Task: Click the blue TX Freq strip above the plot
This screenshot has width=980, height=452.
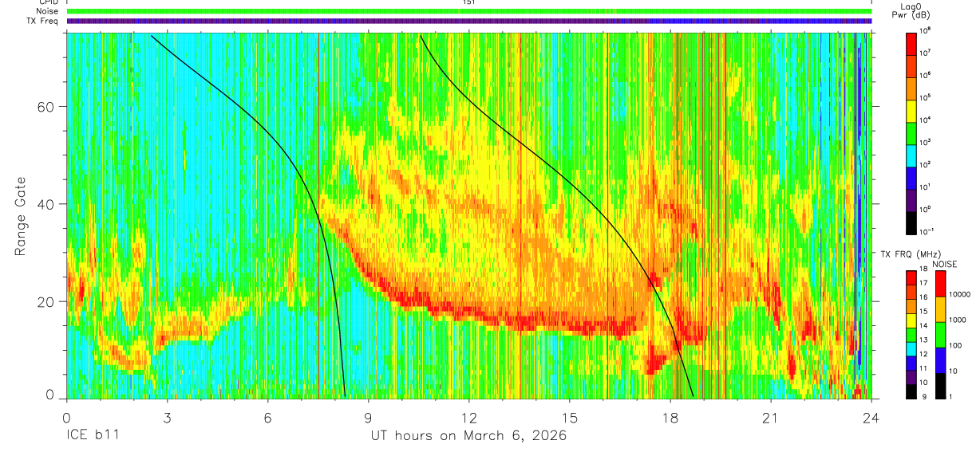Action: pos(469,21)
